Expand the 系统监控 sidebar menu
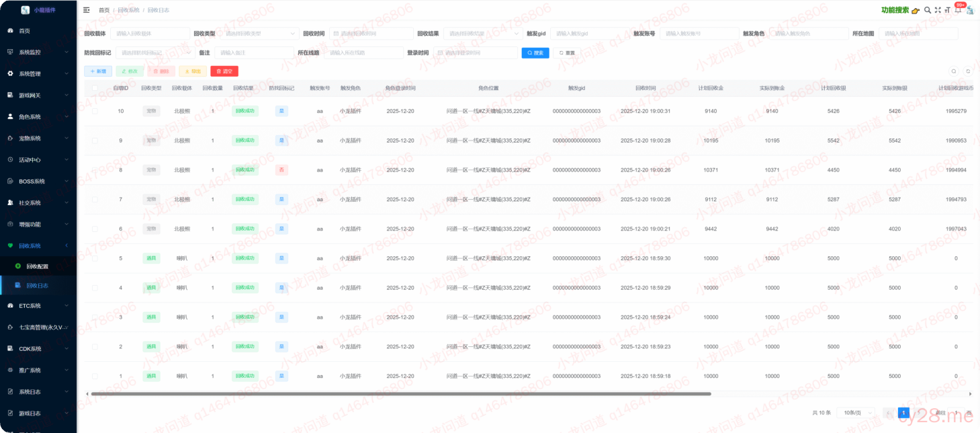The height and width of the screenshot is (433, 980). pyautogui.click(x=38, y=52)
